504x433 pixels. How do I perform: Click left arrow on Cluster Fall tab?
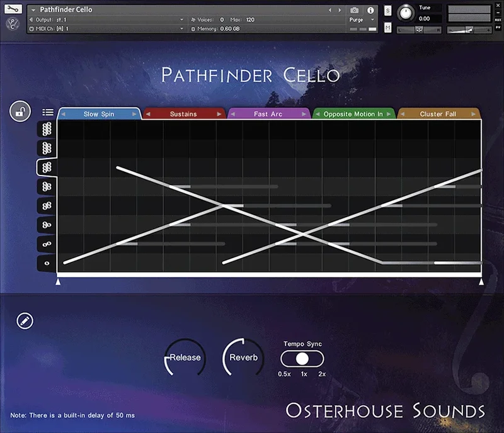point(403,114)
